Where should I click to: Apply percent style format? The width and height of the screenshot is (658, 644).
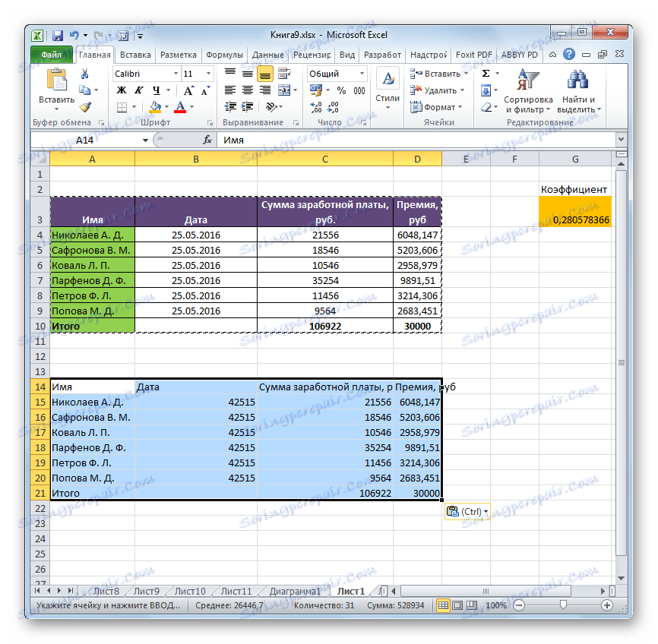[342, 90]
